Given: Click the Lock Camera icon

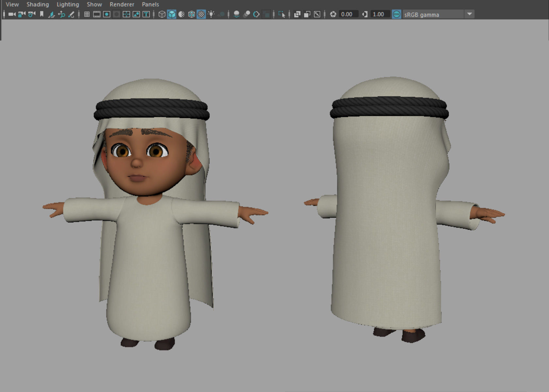Looking at the screenshot, I should point(22,14).
